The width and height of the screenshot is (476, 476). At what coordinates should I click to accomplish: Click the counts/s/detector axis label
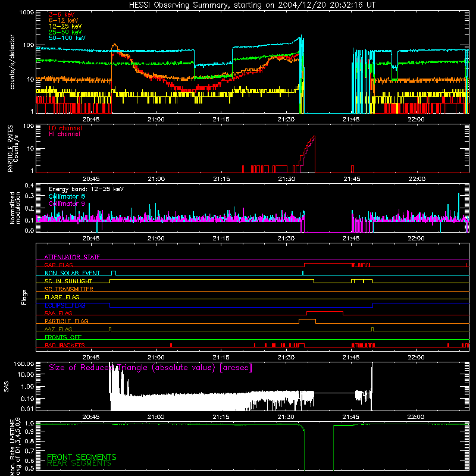pos(12,62)
